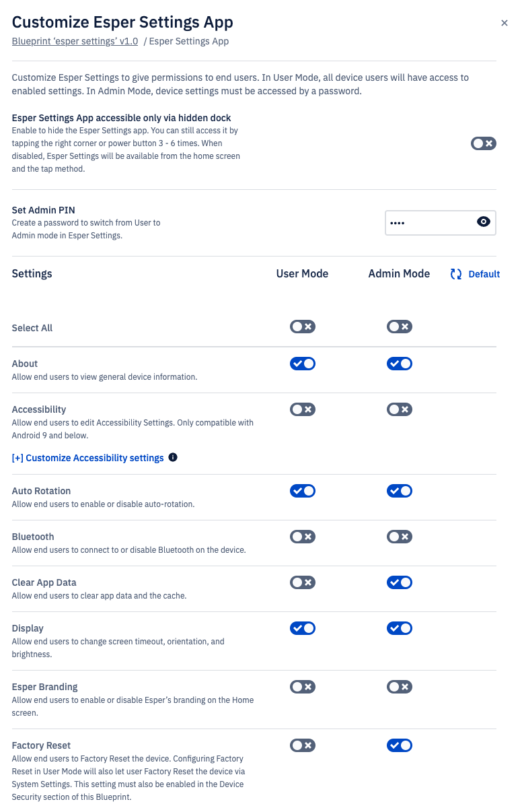Enable Select All for User Mode
This screenshot has height=812, width=522.
pos(303,327)
